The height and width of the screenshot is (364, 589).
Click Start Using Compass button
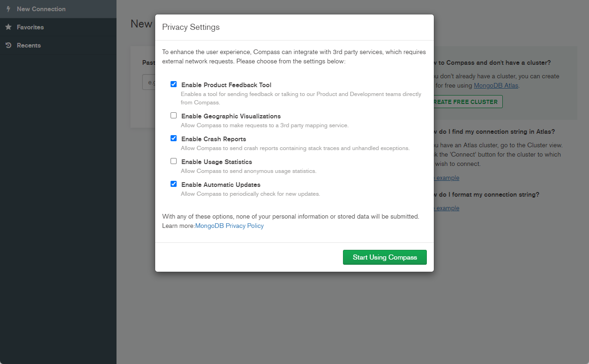point(385,257)
